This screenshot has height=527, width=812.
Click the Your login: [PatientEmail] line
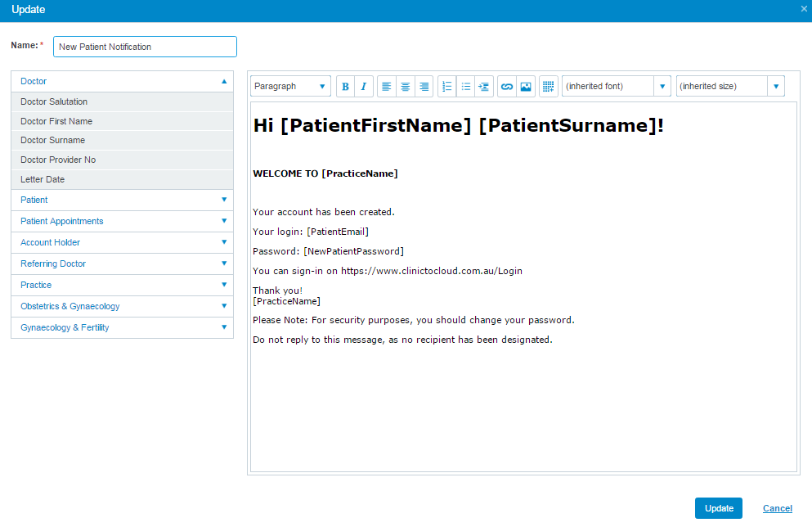point(311,232)
